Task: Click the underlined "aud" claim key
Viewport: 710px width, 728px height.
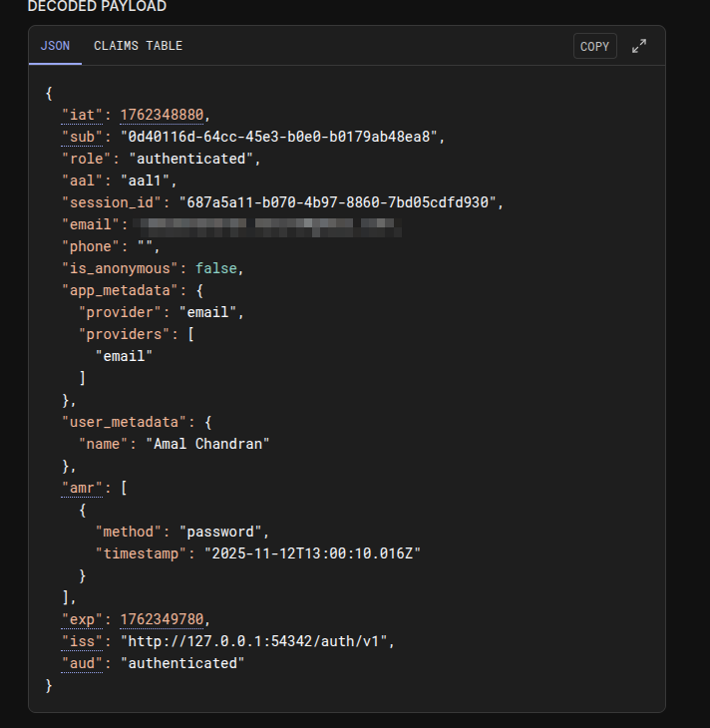Action: 87,663
